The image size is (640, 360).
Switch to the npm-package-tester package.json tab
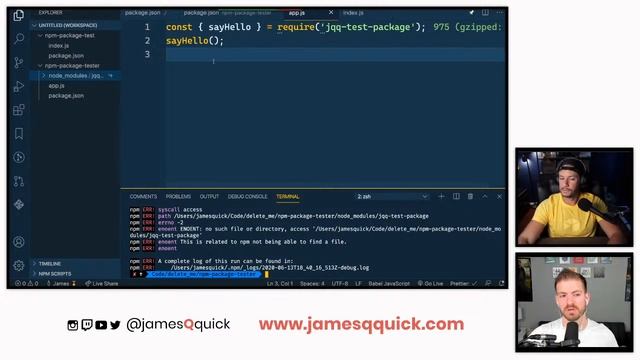coord(227,13)
